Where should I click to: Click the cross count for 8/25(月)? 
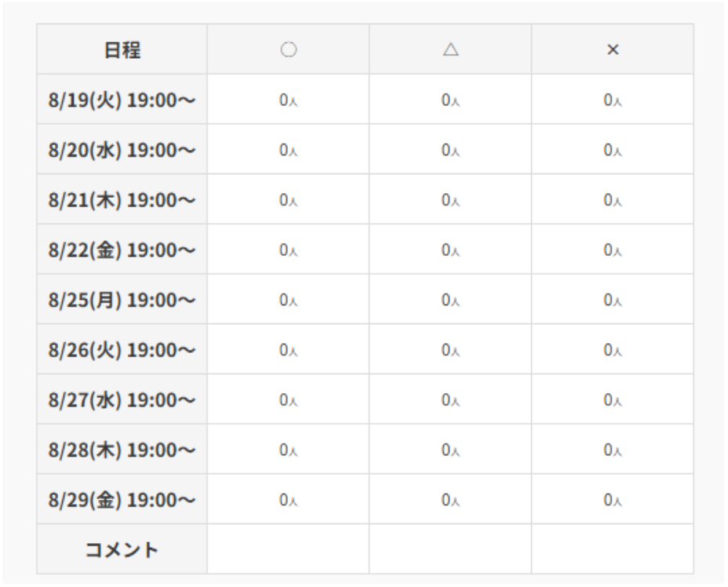click(x=613, y=300)
